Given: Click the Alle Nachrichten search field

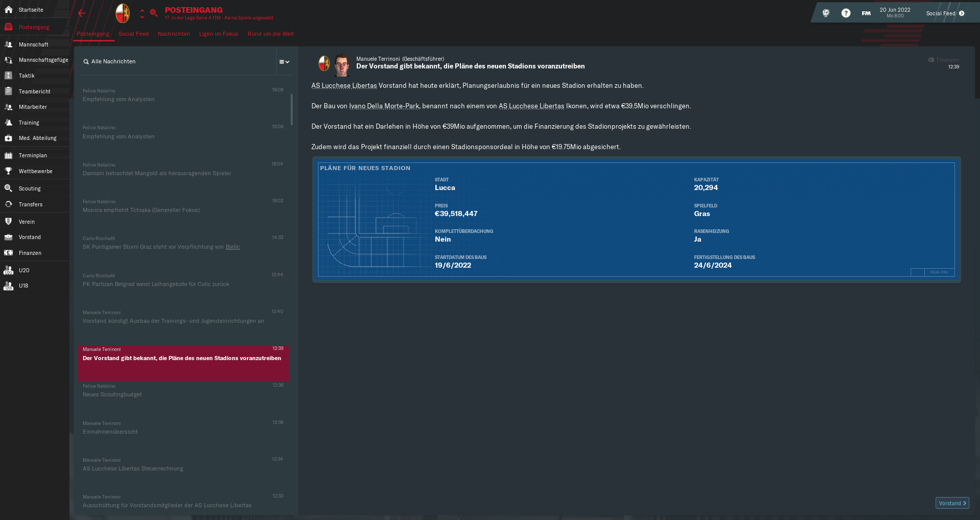Looking at the screenshot, I should (x=178, y=62).
